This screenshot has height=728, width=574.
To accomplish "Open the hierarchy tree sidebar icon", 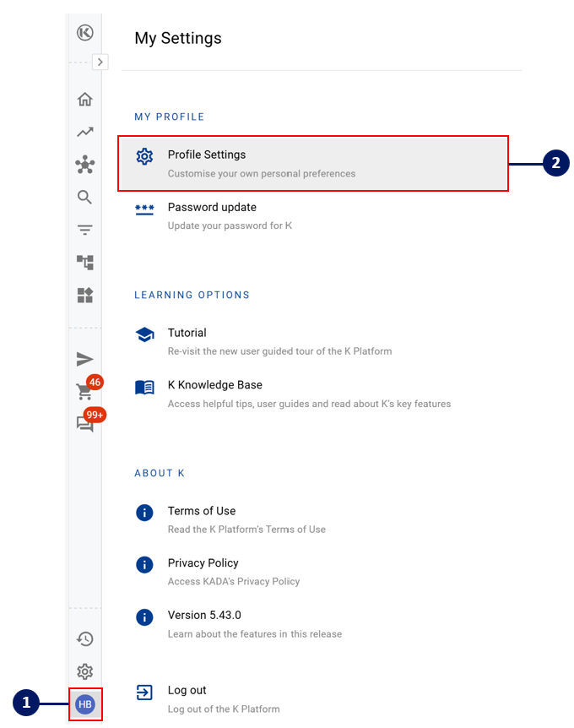I will (84, 263).
